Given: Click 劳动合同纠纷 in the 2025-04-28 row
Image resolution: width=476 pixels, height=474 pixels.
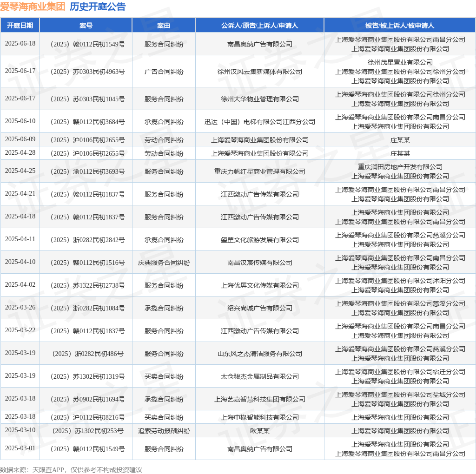Looking at the screenshot, I should 164,153.
